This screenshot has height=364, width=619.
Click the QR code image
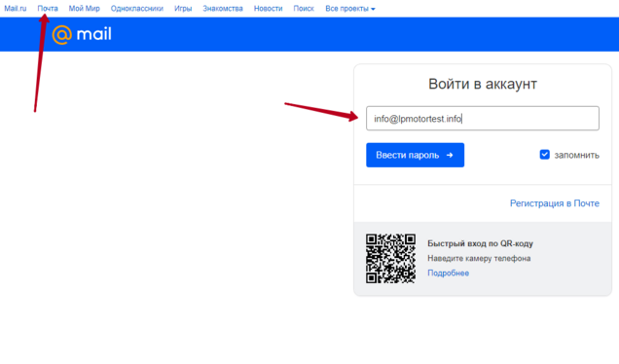[390, 258]
